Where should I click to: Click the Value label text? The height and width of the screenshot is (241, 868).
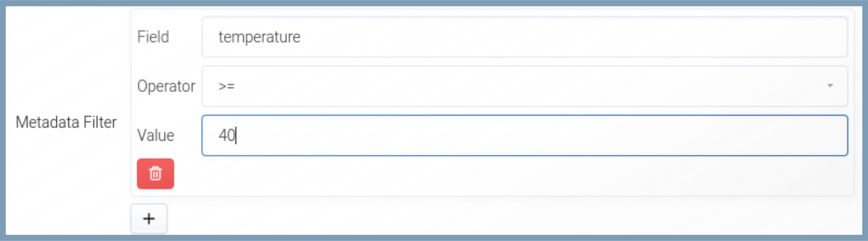click(x=156, y=135)
